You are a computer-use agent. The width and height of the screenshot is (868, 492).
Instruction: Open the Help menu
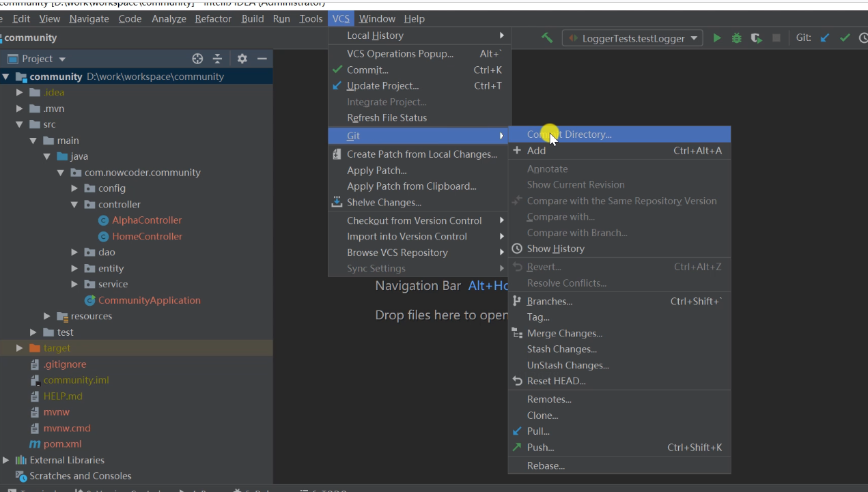[414, 18]
